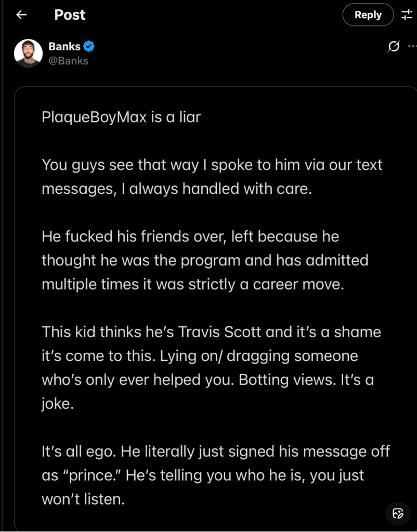
Task: Open the reply filter sliders icon
Action: tap(407, 15)
